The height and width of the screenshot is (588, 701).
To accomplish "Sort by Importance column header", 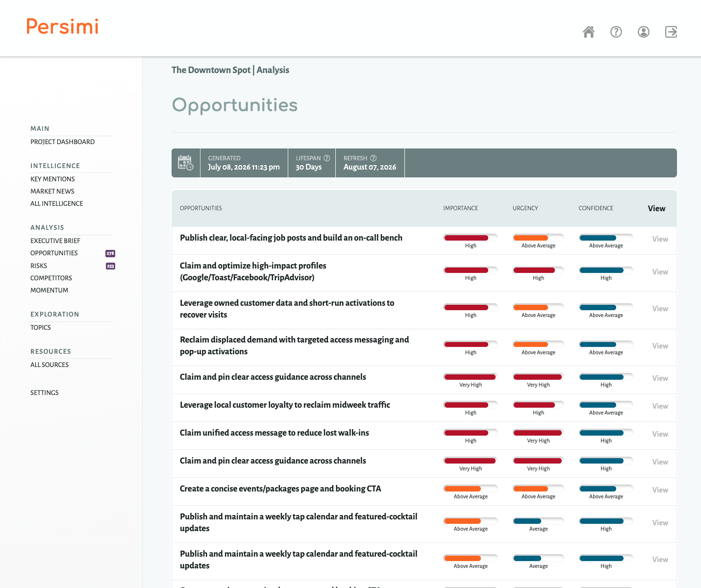I will click(460, 208).
